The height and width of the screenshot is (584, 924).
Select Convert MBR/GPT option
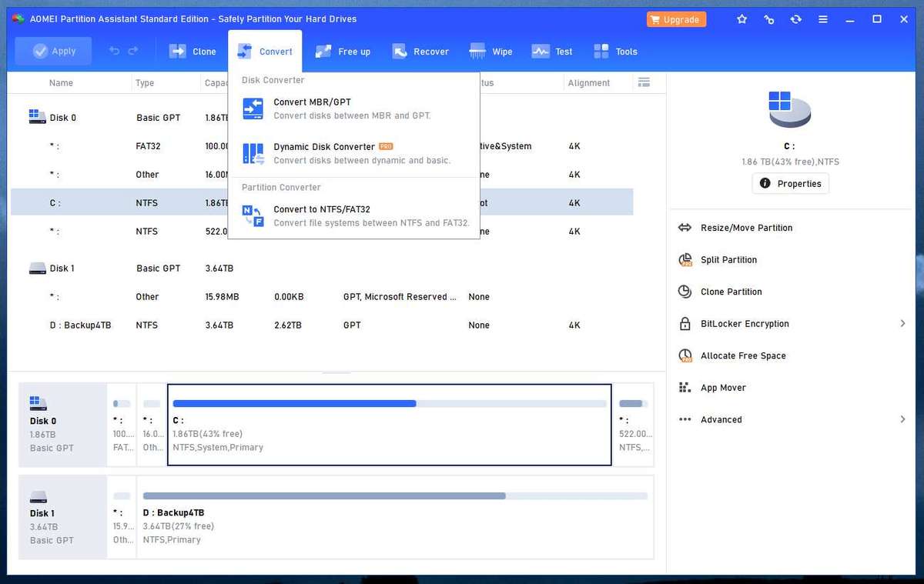(354, 108)
